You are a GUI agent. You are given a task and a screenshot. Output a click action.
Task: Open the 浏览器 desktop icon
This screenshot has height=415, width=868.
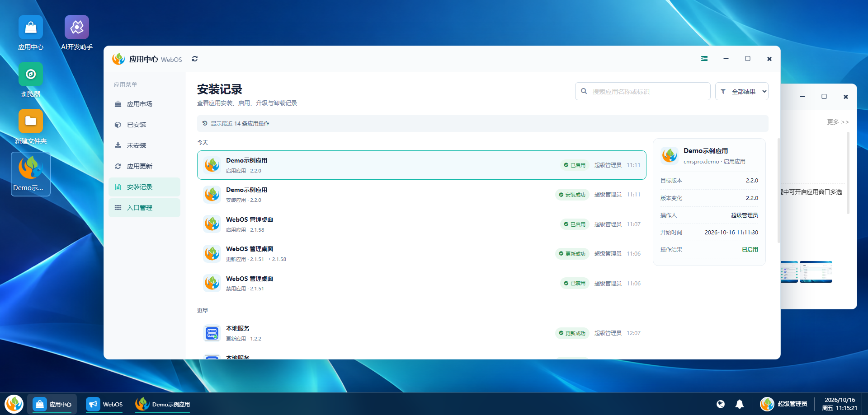click(x=31, y=79)
